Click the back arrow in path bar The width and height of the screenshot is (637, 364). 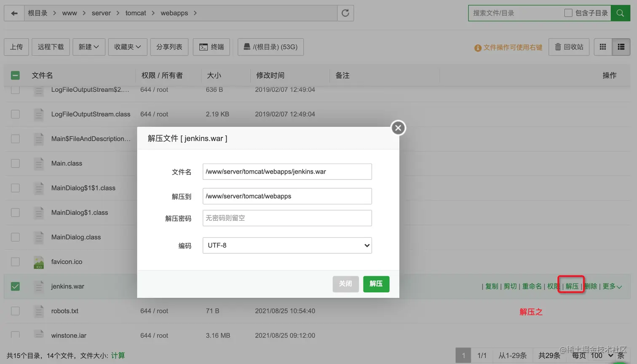coord(14,13)
